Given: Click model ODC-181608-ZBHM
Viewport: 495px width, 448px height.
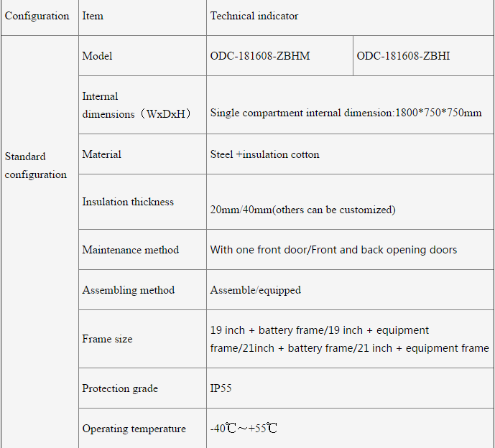Looking at the screenshot, I should [x=260, y=56].
